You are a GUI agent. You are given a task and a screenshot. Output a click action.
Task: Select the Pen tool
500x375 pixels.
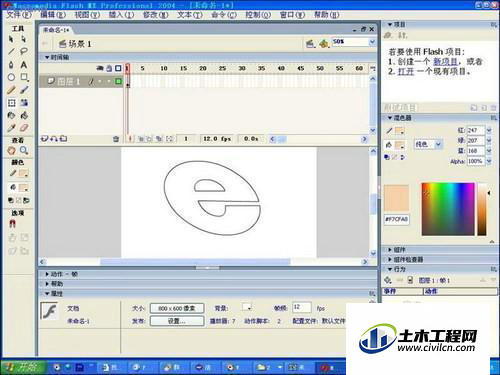11,64
